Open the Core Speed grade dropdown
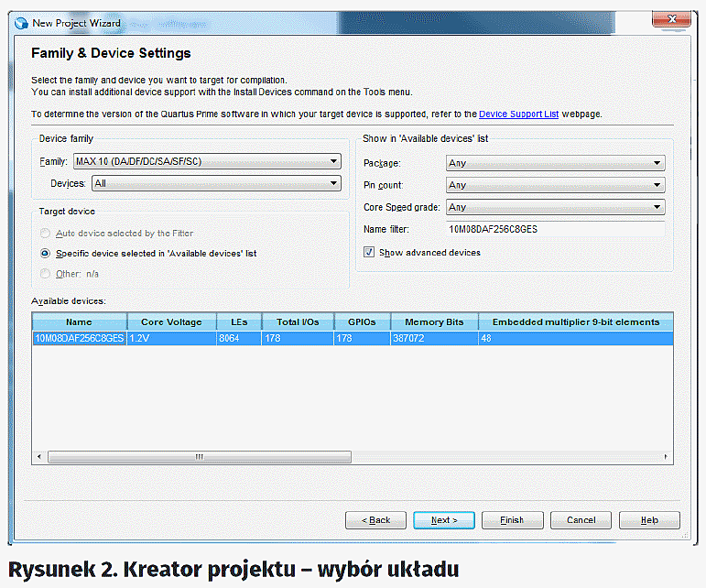The width and height of the screenshot is (706, 588). click(x=555, y=207)
